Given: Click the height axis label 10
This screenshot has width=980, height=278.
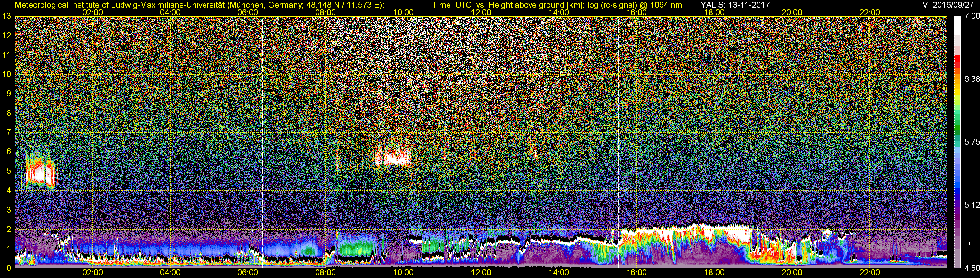Looking at the screenshot, I should pyautogui.click(x=7, y=74).
